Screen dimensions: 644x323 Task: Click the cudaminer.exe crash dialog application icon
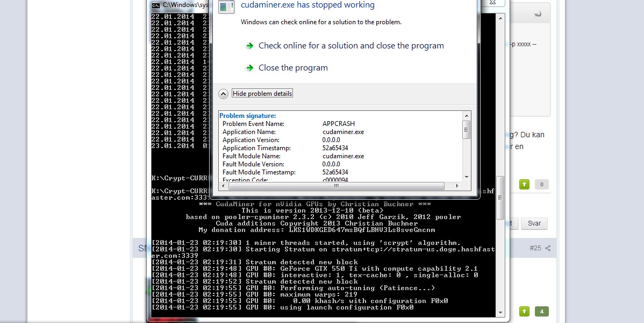[x=226, y=6]
